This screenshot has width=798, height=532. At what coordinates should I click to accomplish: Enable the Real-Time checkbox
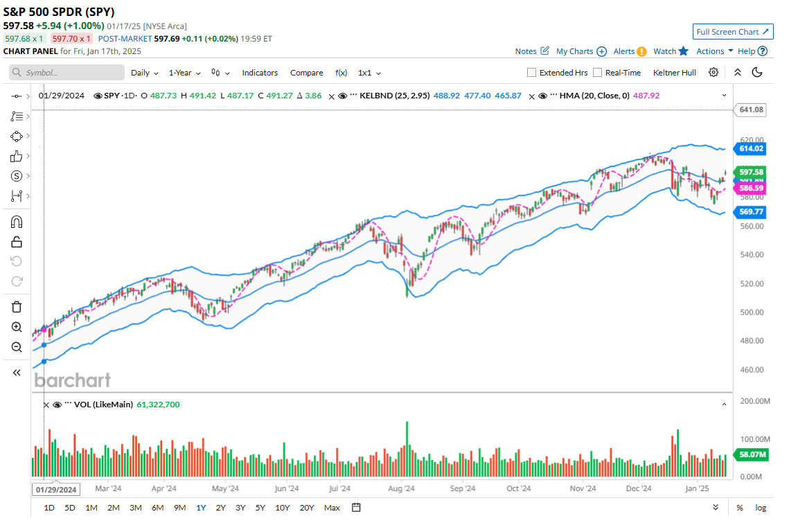(x=597, y=73)
